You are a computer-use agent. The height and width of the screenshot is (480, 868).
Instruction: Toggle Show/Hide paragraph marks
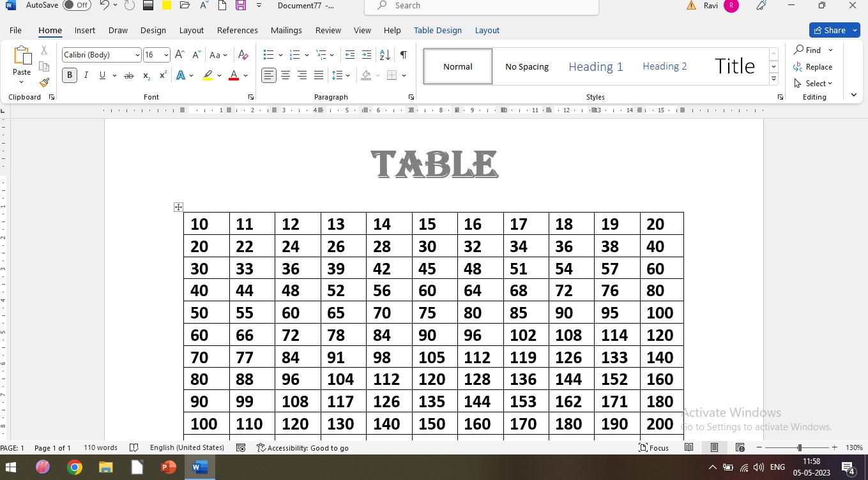[403, 55]
